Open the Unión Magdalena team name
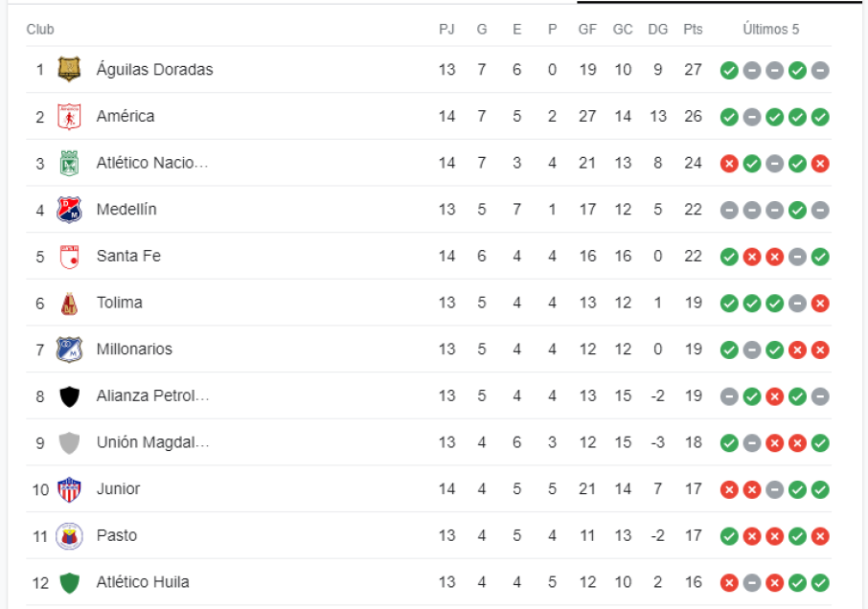 (x=152, y=442)
